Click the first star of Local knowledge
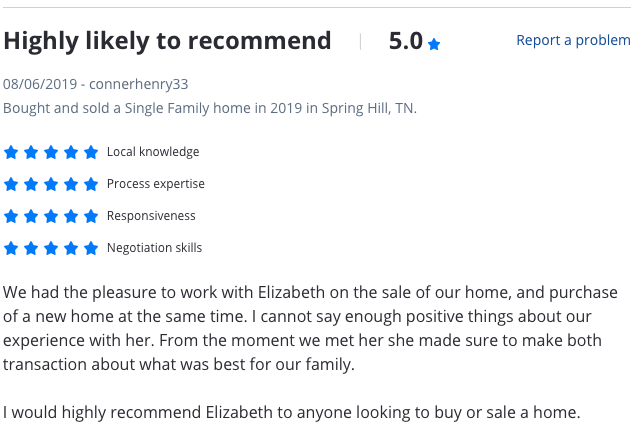639x435 pixels. [11, 152]
